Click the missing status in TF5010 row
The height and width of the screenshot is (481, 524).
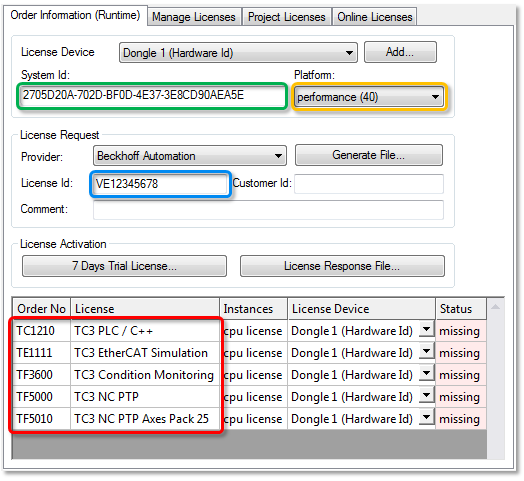pyautogui.click(x=461, y=419)
